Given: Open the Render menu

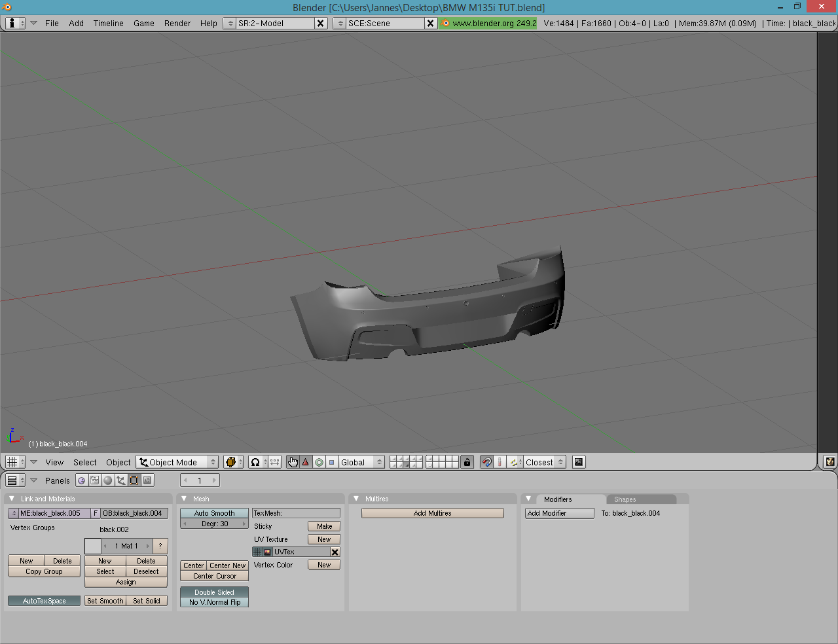Looking at the screenshot, I should [x=177, y=23].
